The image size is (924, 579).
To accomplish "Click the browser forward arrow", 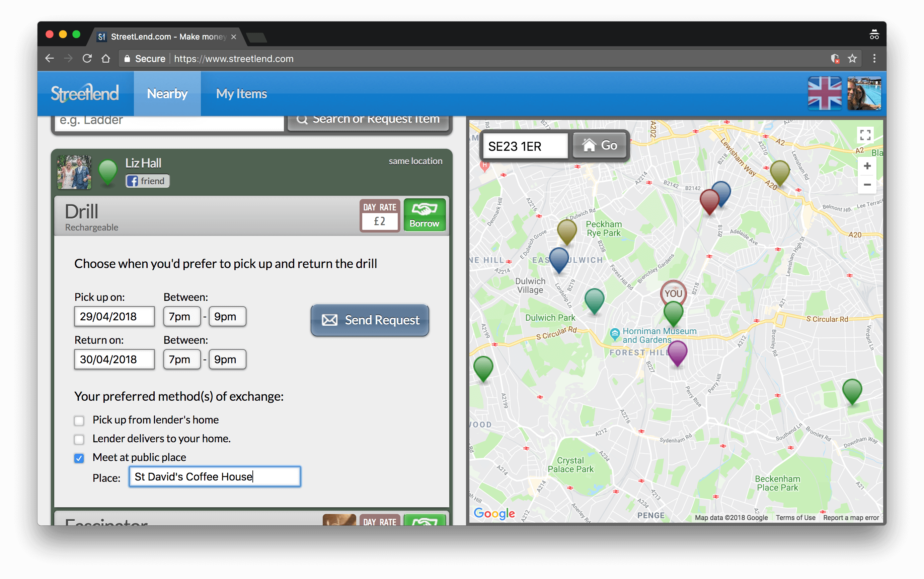I will coord(69,58).
